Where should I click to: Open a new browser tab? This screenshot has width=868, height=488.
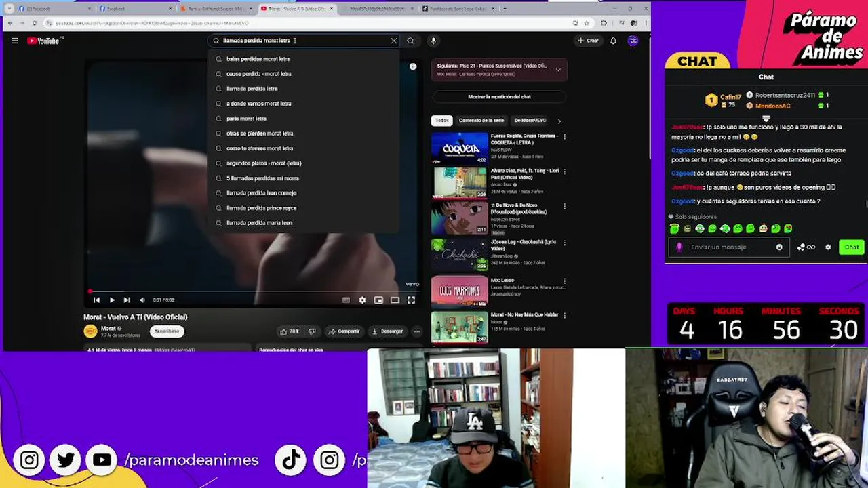coord(505,9)
